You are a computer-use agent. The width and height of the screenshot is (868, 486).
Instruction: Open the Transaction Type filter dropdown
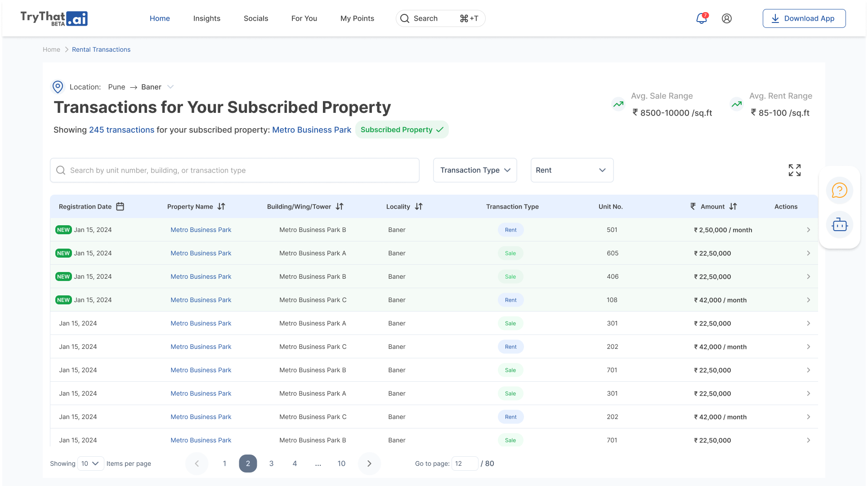pos(474,170)
